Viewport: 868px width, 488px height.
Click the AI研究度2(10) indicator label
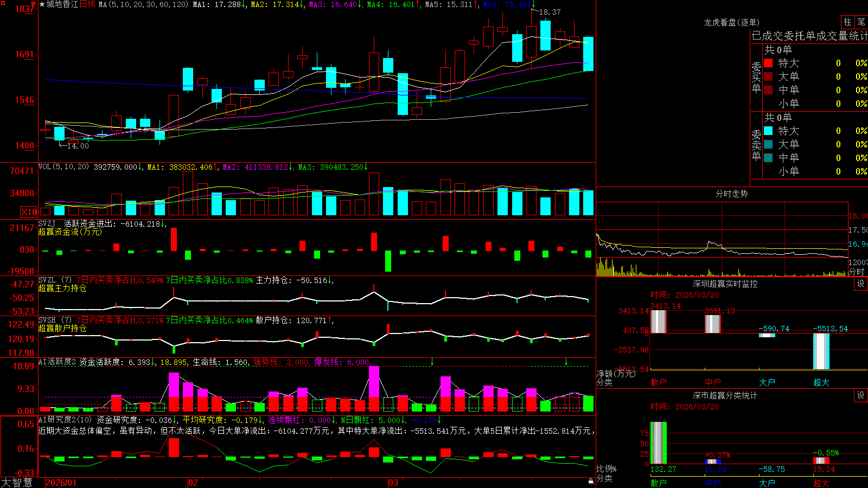66,420
